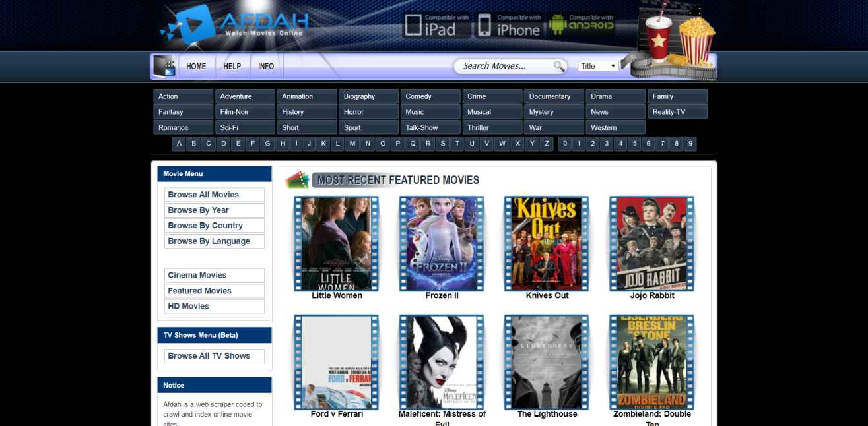Select the Talk-Show genre
Image resolution: width=868 pixels, height=426 pixels.
pyautogui.click(x=430, y=128)
